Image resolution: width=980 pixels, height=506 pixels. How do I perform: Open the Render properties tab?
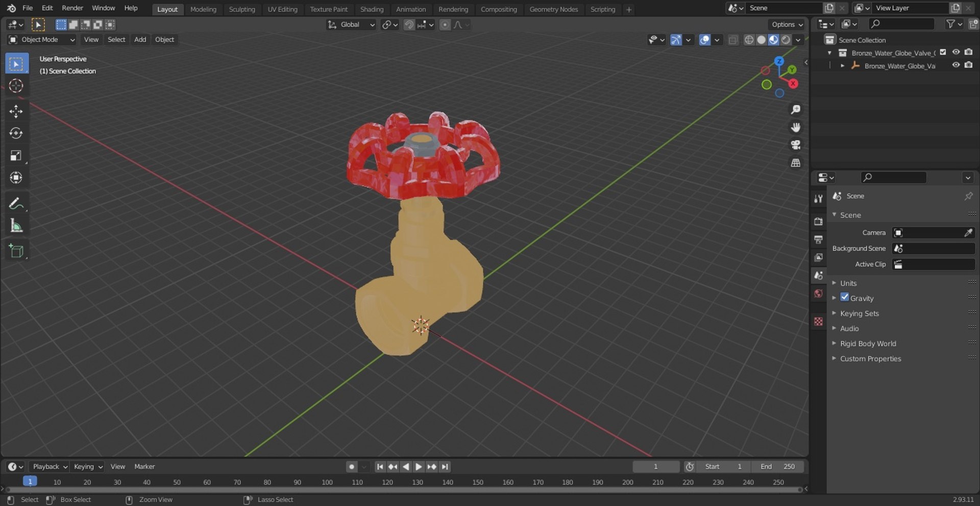818,221
